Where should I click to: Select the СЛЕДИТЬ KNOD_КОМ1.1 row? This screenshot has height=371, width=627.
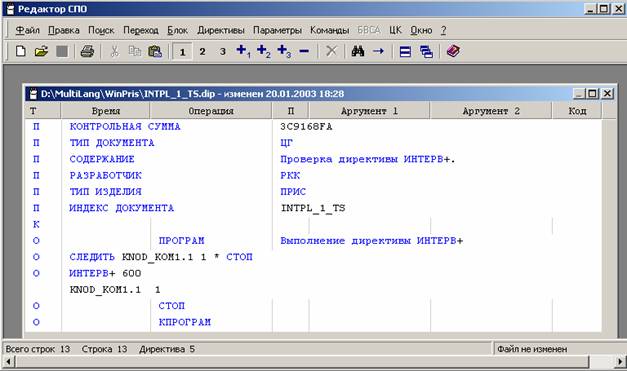[313, 257]
